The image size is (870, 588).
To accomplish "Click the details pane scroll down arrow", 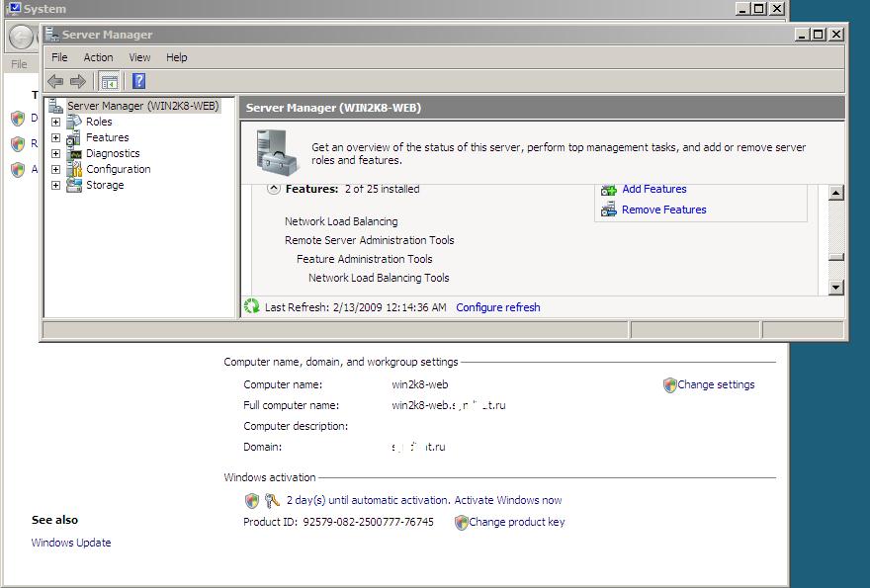I will point(836,288).
